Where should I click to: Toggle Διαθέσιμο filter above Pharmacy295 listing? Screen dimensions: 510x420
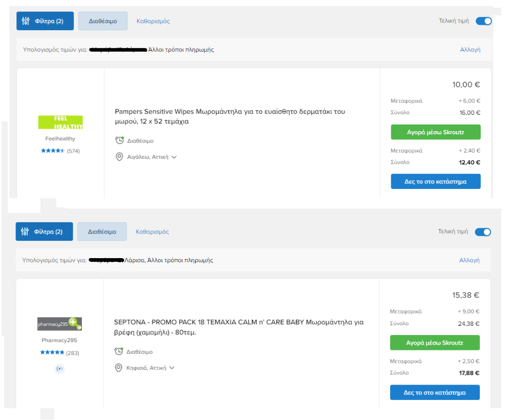click(102, 232)
